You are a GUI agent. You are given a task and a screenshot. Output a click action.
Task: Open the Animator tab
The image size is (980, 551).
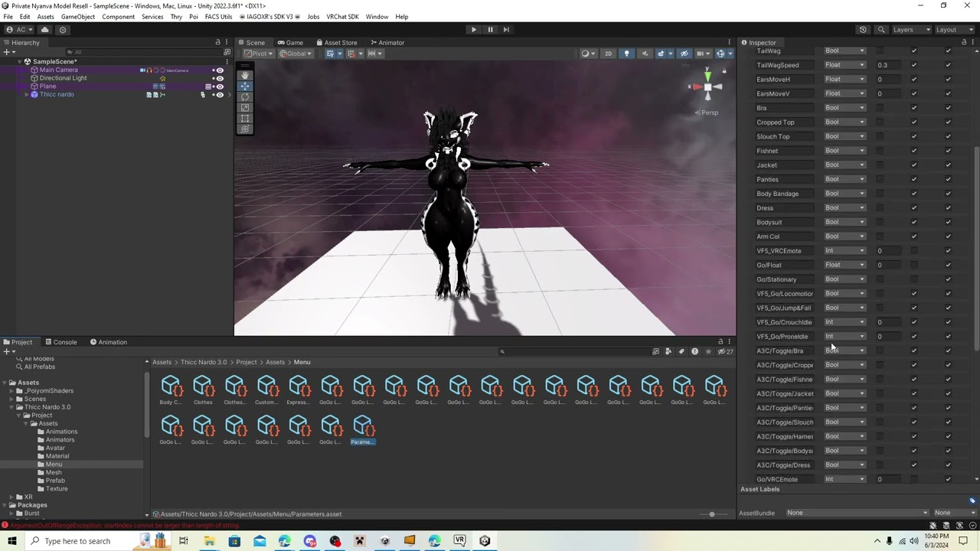click(x=387, y=43)
